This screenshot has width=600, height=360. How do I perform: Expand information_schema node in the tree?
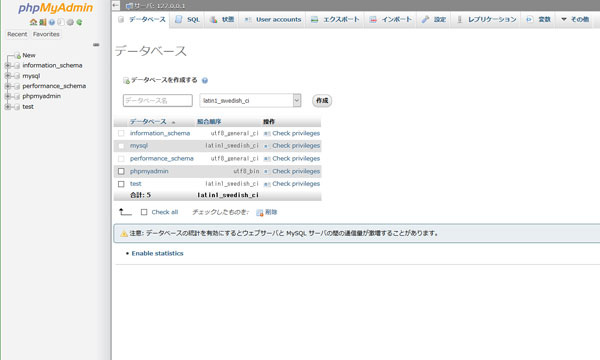(x=7, y=65)
